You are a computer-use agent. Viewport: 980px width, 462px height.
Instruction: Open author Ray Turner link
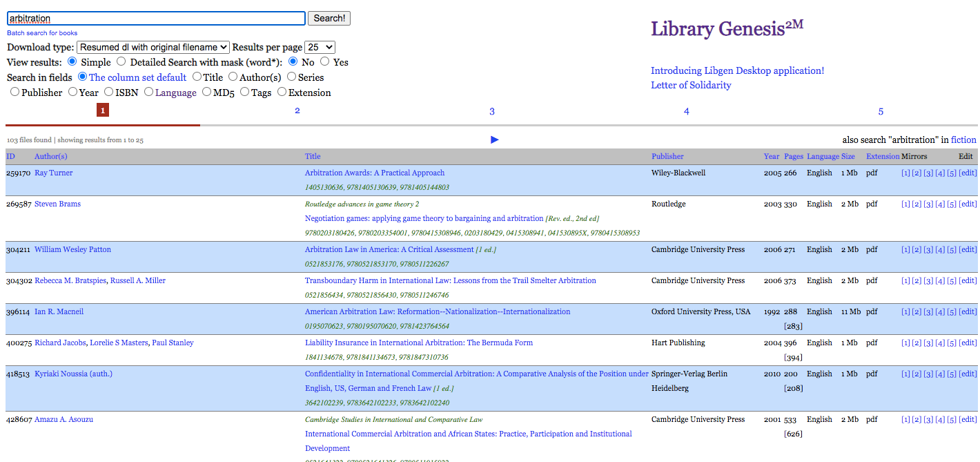point(53,173)
